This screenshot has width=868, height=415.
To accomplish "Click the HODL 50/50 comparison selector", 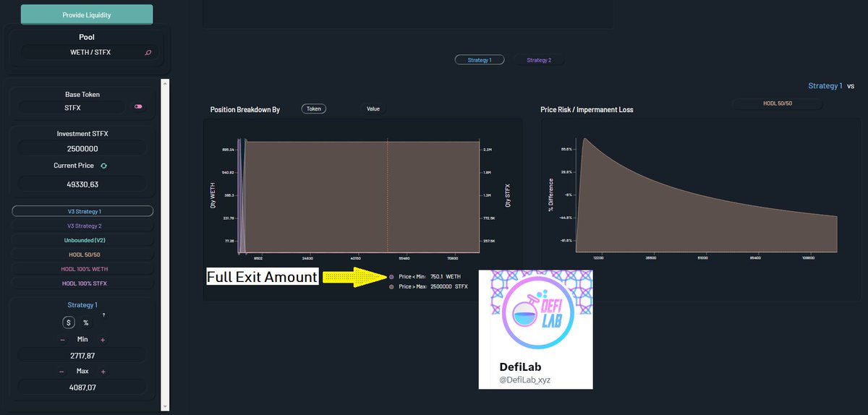I will coord(778,104).
